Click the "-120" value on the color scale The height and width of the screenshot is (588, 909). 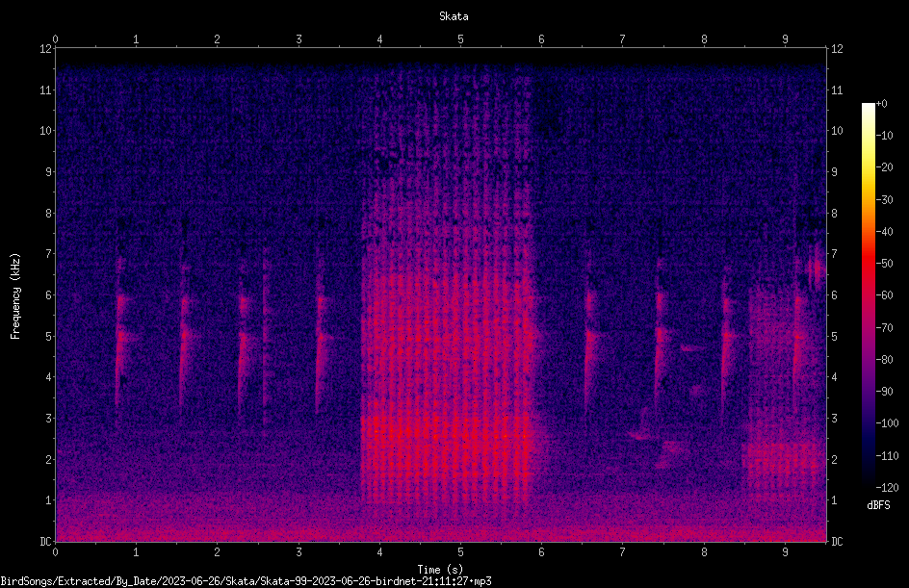887,488
